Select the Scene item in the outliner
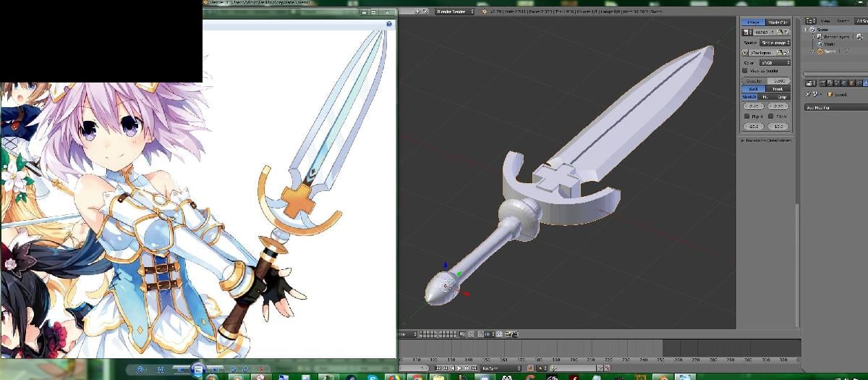The image size is (868, 380). coord(821,30)
